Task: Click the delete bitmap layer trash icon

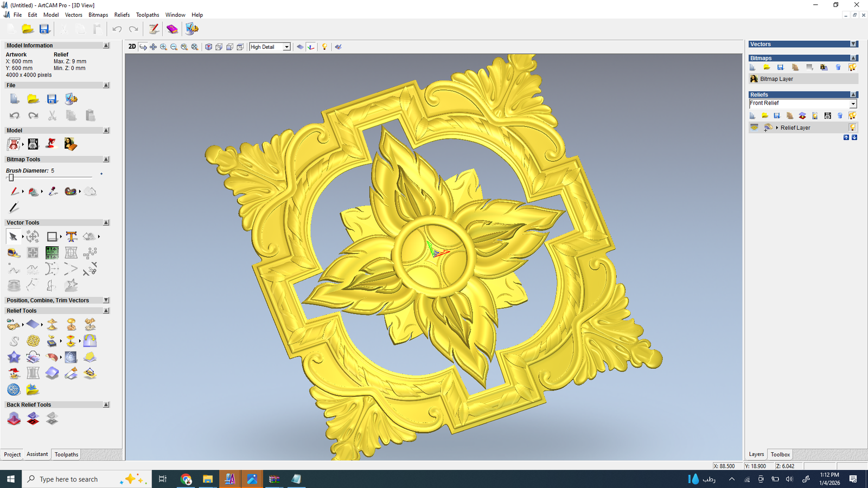Action: 838,67
